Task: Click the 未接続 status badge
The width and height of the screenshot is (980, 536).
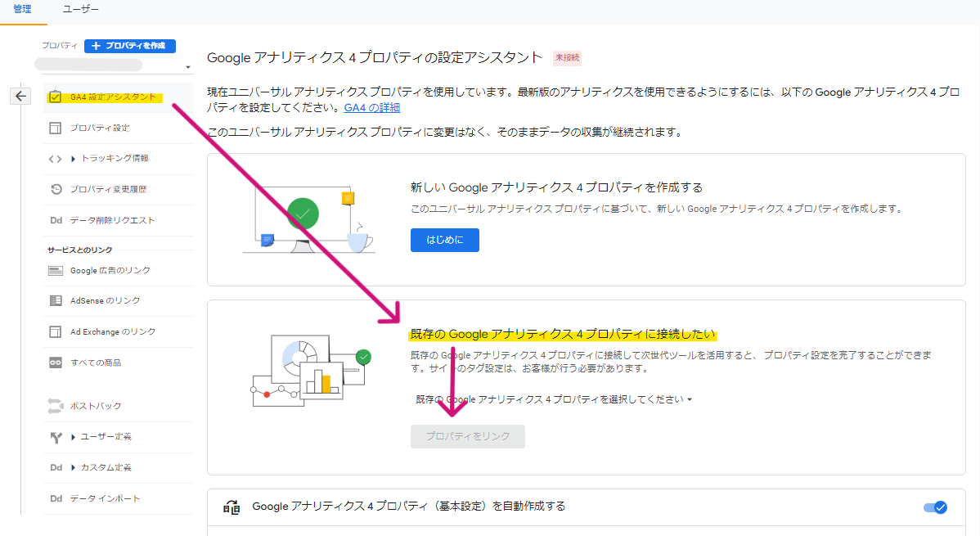Action: pos(567,57)
